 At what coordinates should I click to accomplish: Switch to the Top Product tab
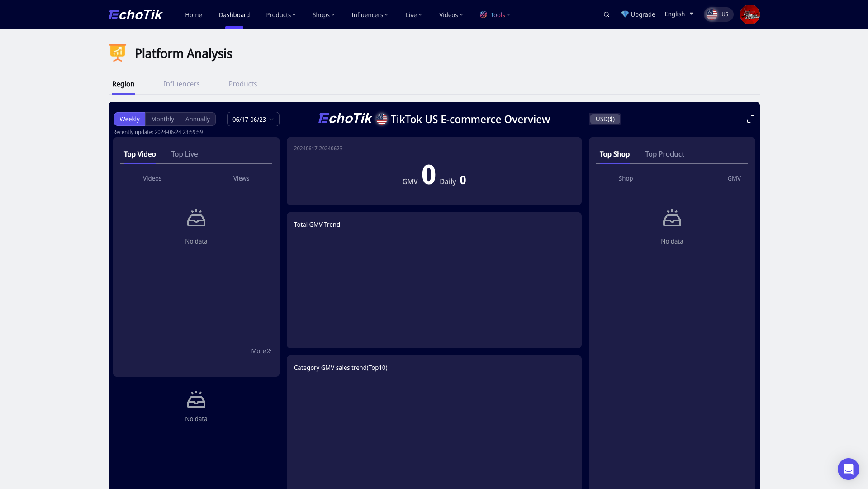click(664, 154)
